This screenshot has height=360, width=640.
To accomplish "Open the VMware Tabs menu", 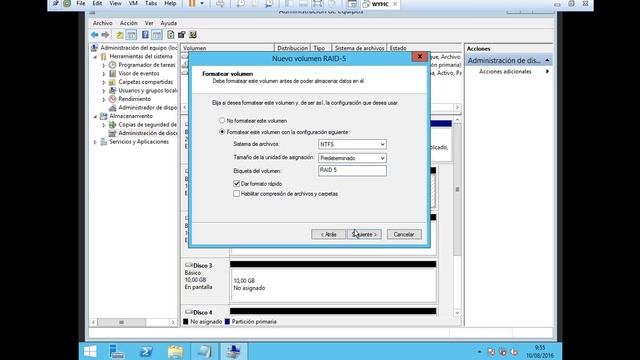I will (x=151, y=3).
